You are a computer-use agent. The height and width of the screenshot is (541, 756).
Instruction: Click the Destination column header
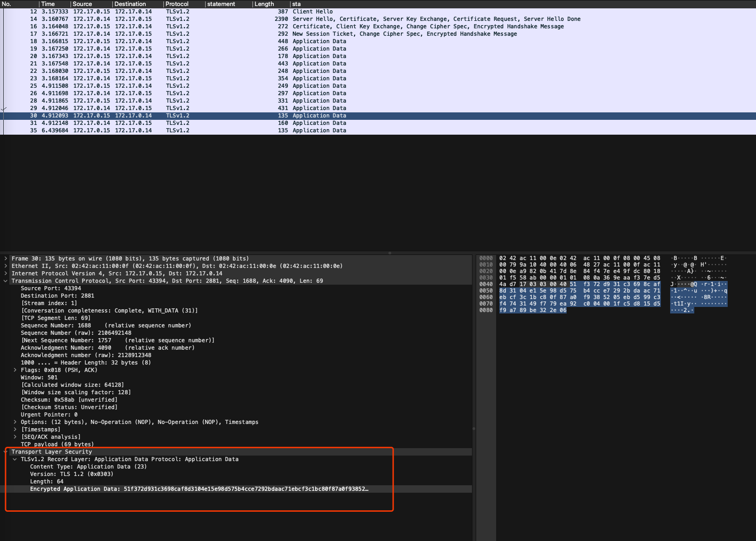tap(138, 4)
